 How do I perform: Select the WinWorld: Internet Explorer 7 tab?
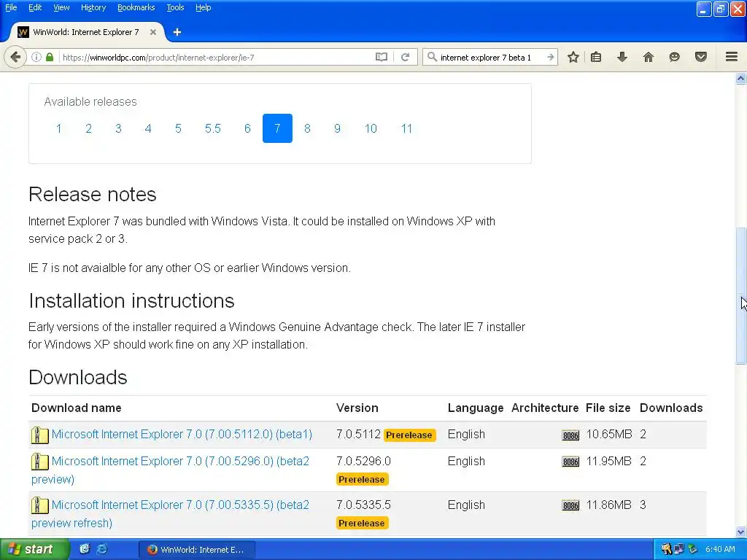coord(87,32)
